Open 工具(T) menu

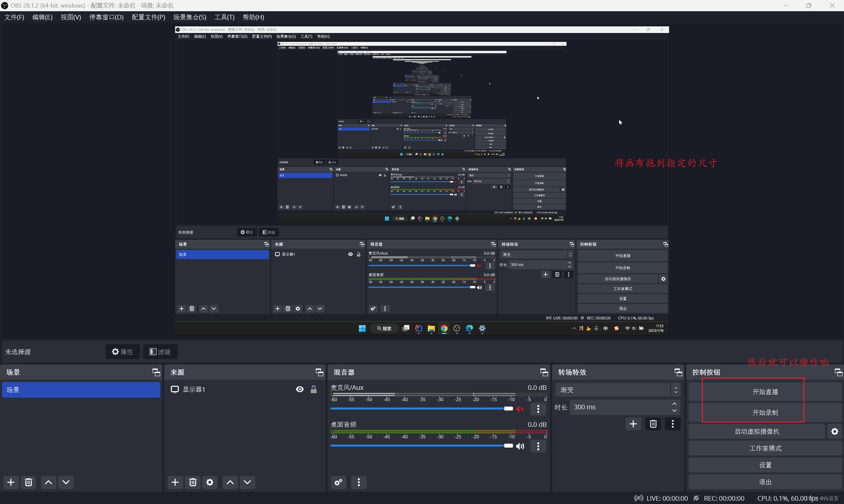(224, 17)
